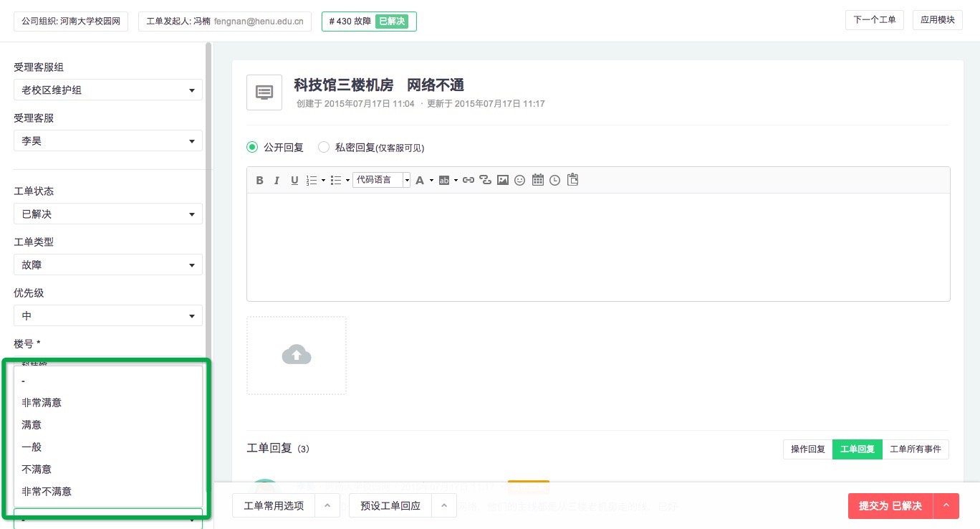
Task: Insert a bulleted list
Action: point(336,180)
